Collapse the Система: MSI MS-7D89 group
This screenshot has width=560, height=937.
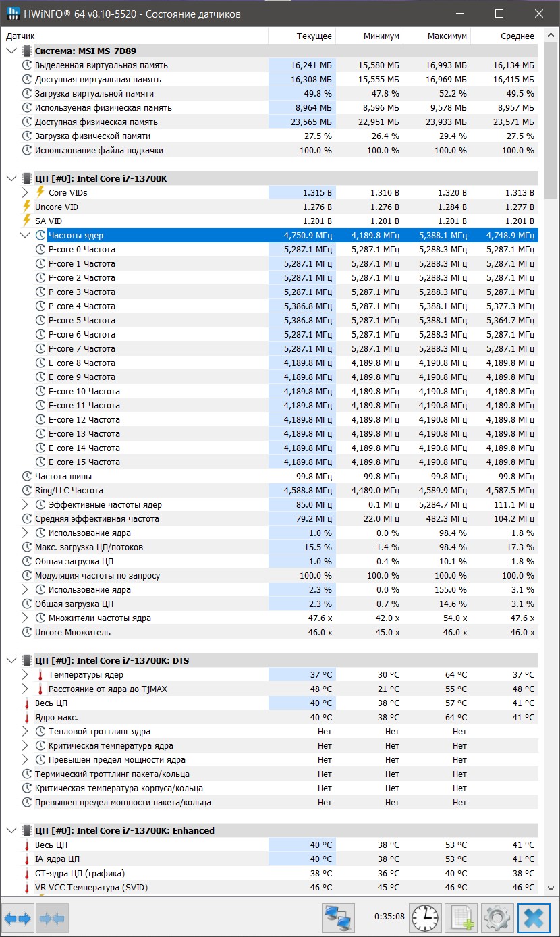click(x=11, y=51)
